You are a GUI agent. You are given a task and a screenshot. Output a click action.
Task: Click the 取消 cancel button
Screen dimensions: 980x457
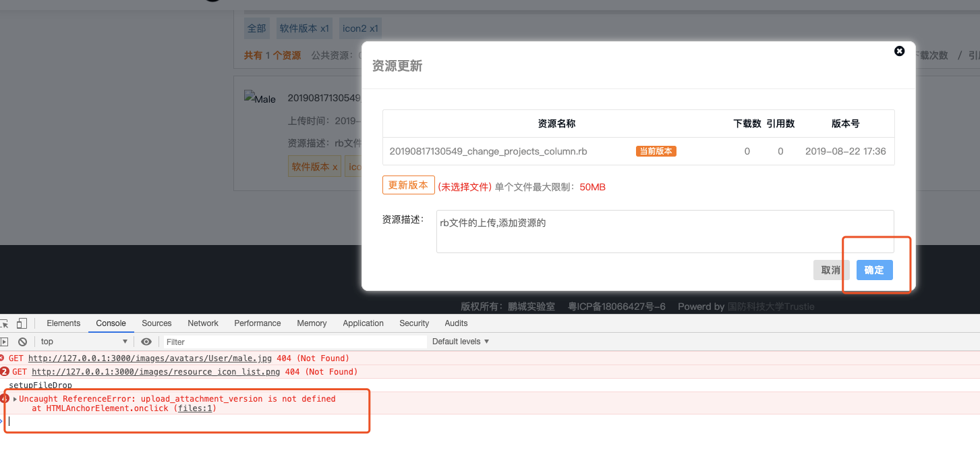[831, 270]
